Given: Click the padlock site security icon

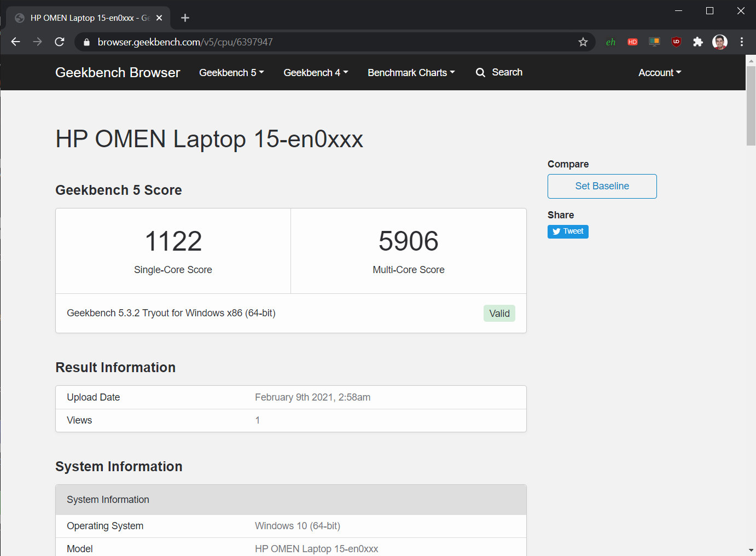Looking at the screenshot, I should pos(86,42).
